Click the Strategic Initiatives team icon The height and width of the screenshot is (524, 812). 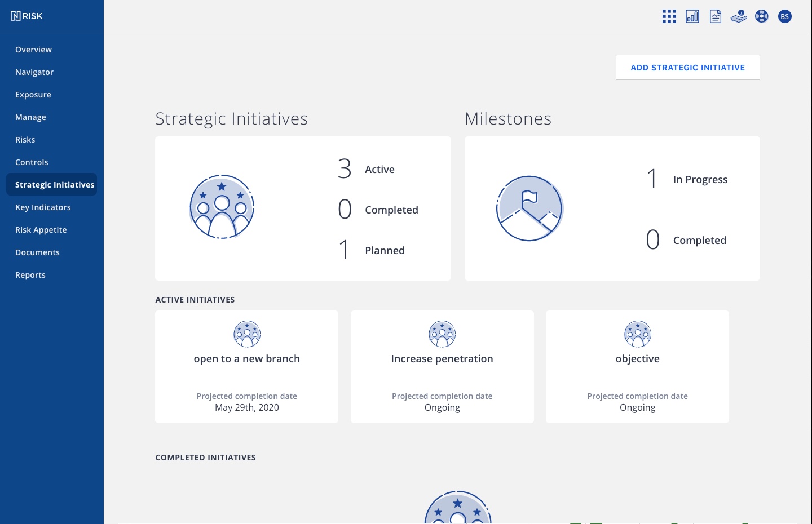pos(222,207)
